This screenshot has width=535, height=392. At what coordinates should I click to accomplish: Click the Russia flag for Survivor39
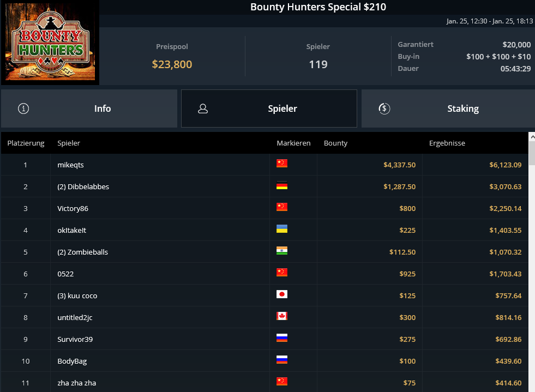(282, 339)
